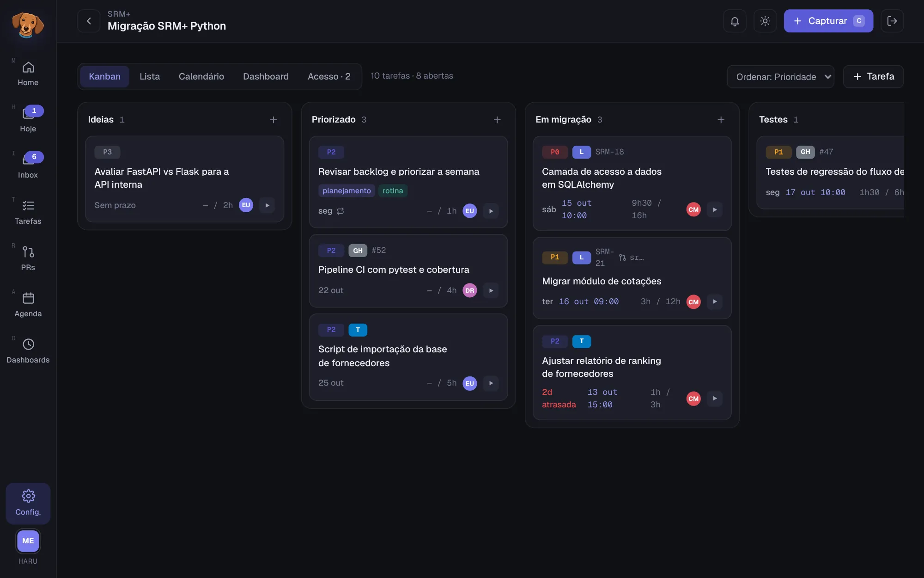
Task: Start timer on Pipeline CI com pytest card
Action: [x=491, y=290]
